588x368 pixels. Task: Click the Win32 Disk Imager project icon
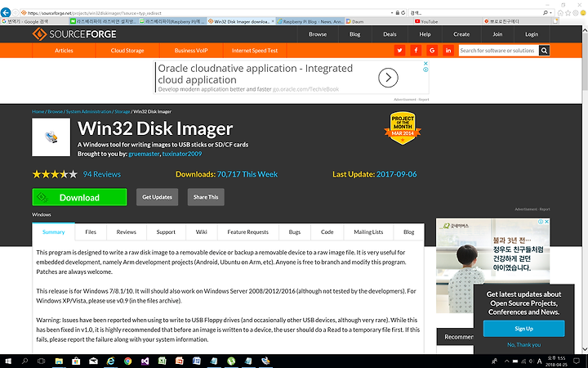[51, 137]
